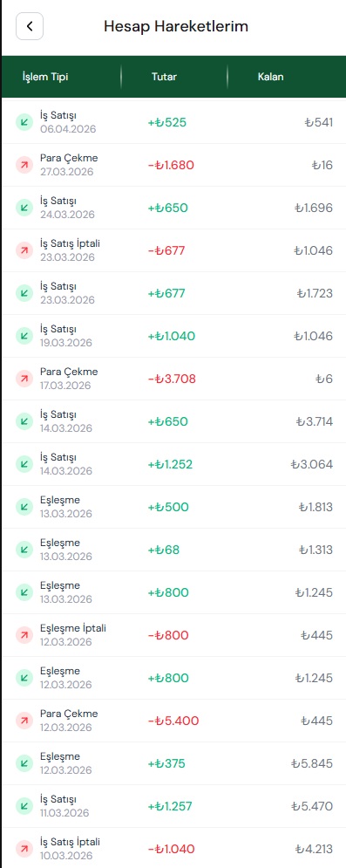Viewport: 346px width, 868px height.
Task: Click green icon for İş Satışı 11.03.2026
Action: [x=24, y=806]
